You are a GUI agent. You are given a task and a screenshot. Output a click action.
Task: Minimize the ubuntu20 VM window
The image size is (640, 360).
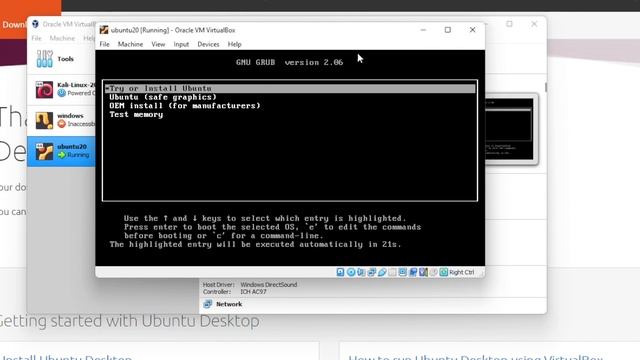(423, 30)
